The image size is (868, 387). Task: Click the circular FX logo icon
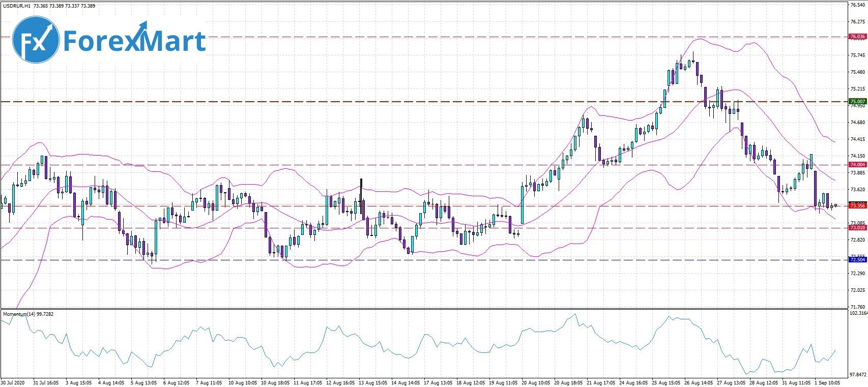pyautogui.click(x=36, y=40)
